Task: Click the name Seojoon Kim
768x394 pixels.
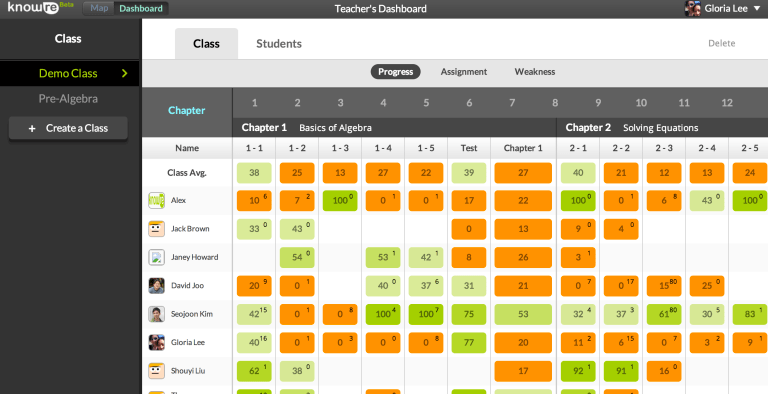Action: pos(192,314)
